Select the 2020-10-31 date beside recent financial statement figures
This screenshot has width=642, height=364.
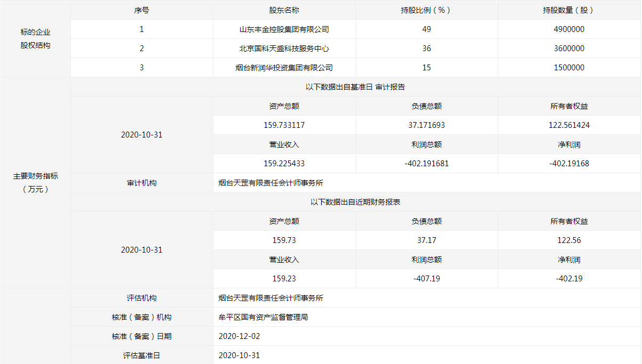[x=141, y=250]
